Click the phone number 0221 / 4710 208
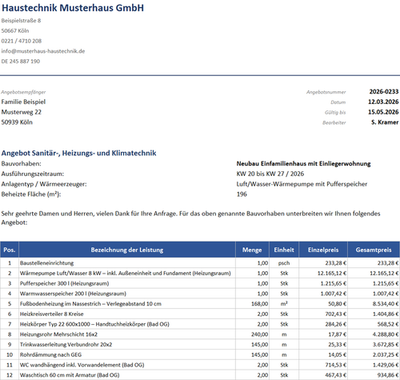Viewport: 400px width, 380px height. (21, 41)
